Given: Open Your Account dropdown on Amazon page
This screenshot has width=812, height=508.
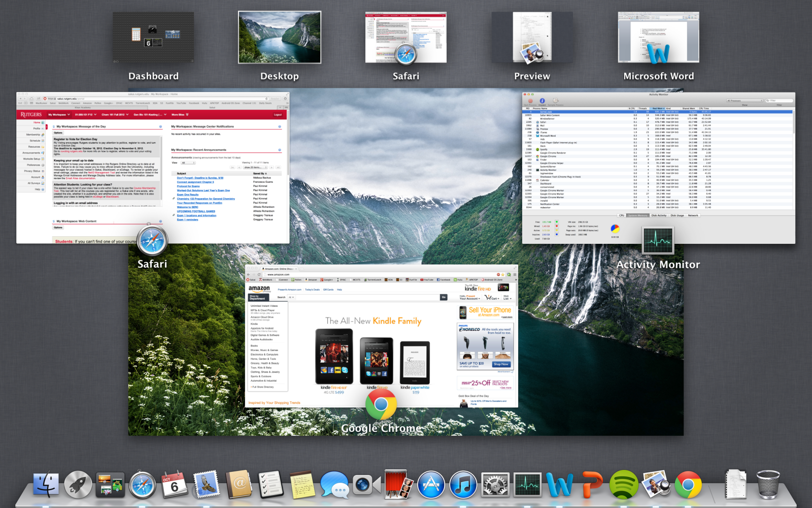Looking at the screenshot, I should 469,298.
